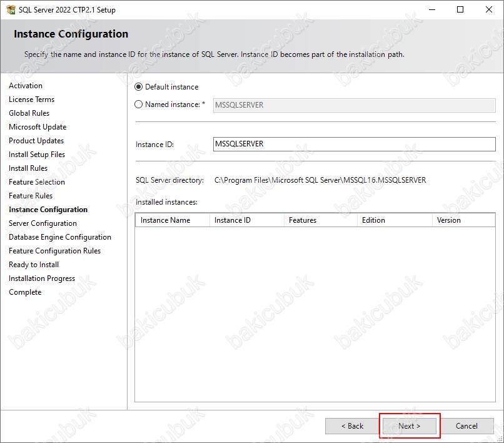The width and height of the screenshot is (504, 443).
Task: Click the SQL Server setup title bar icon
Action: click(x=11, y=9)
